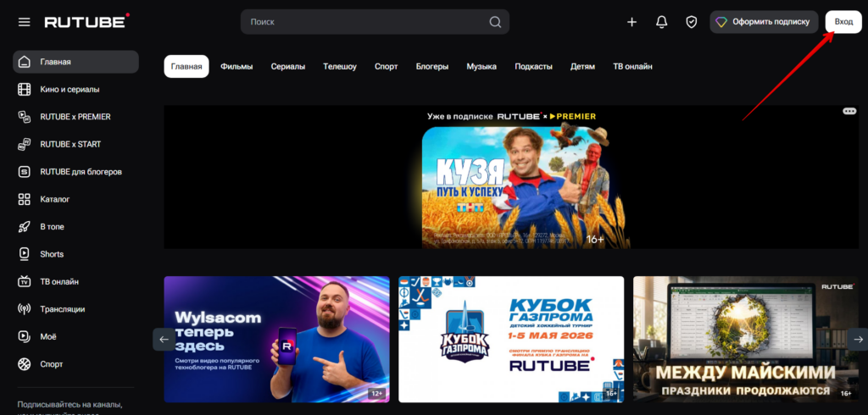
Task: Open the Фильмы tab
Action: coord(236,66)
